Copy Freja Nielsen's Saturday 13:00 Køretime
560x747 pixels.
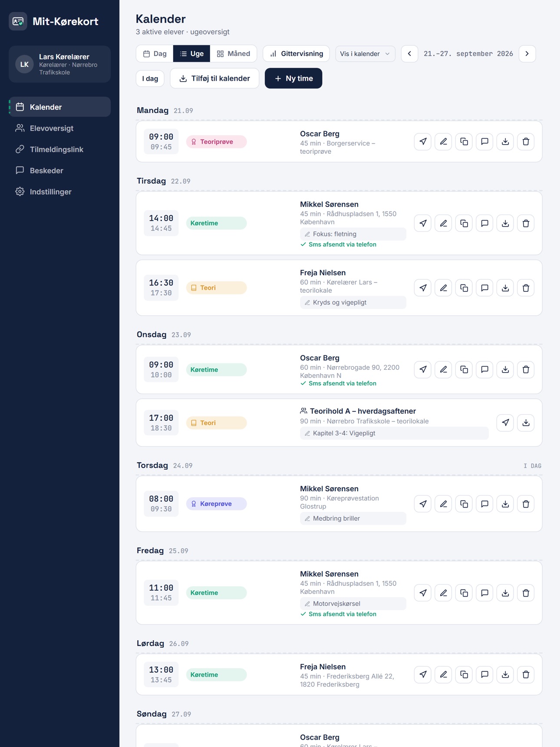coord(464,674)
